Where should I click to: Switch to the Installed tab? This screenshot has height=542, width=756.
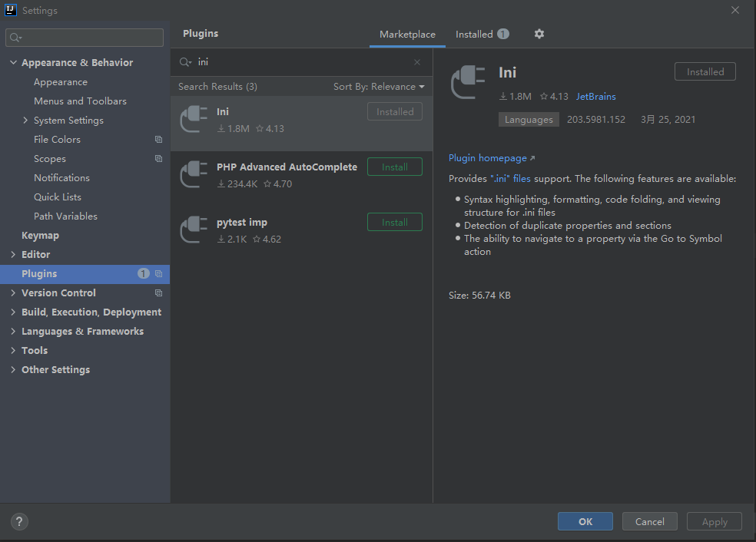[482, 35]
